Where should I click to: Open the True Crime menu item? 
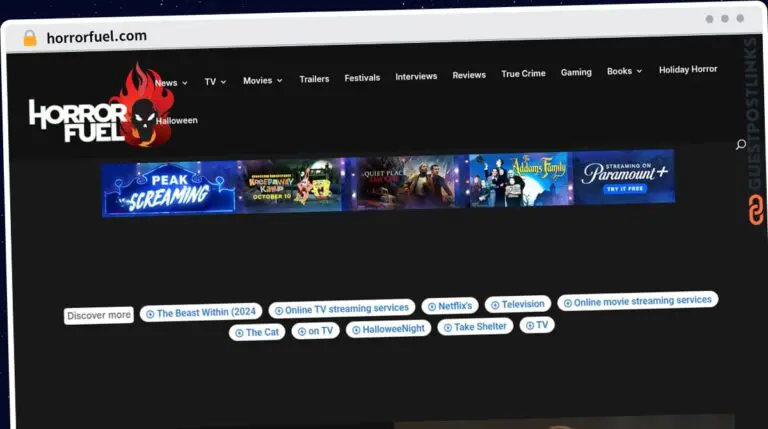(x=523, y=74)
